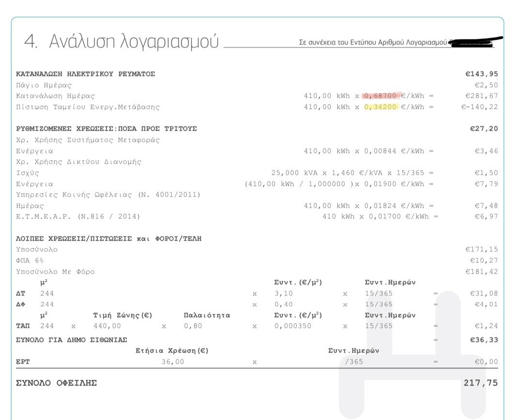This screenshot has height=420, width=517.
Task: Click the "Πάγιο Ημέρας" row label
Action: pos(44,85)
